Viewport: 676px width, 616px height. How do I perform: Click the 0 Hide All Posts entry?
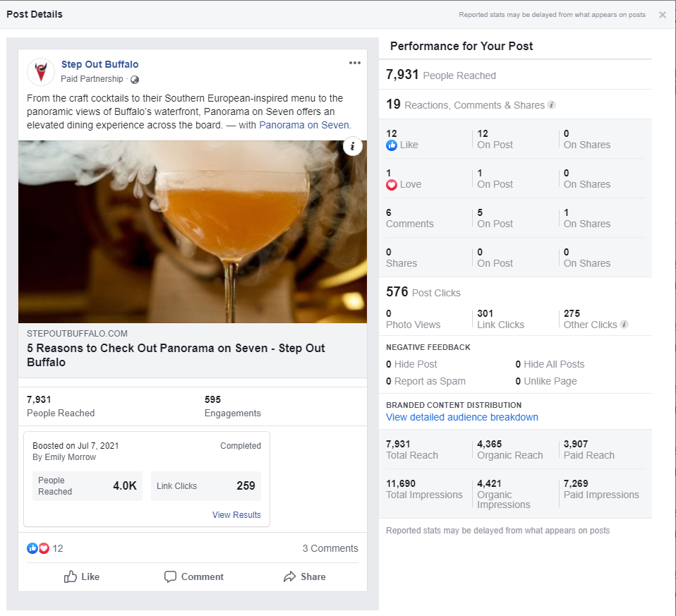click(550, 364)
